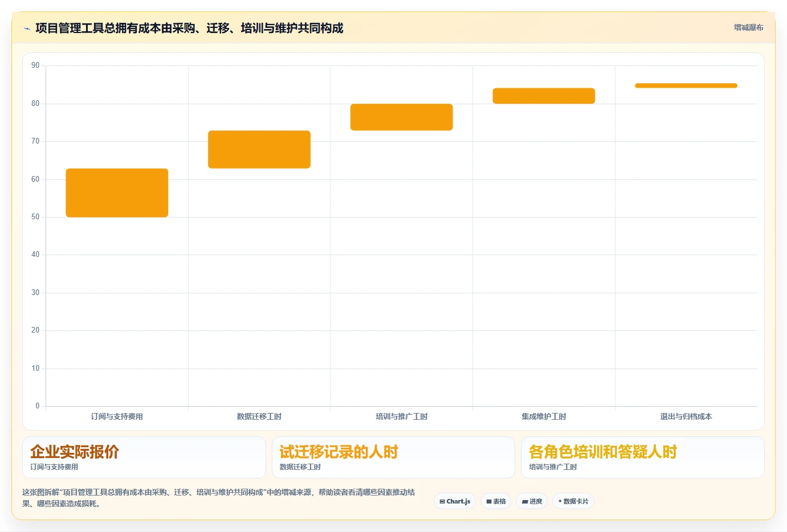Open the 各角色培训和答疑人时 data card
The width and height of the screenshot is (787, 532).
point(643,457)
